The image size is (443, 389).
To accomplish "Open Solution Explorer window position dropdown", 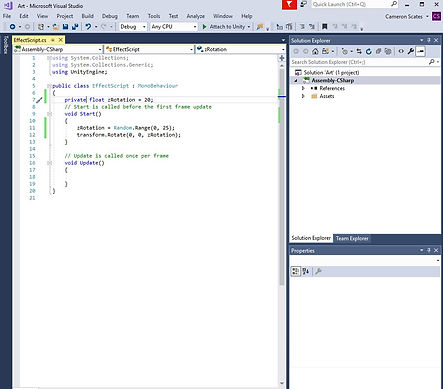I will tap(421, 40).
